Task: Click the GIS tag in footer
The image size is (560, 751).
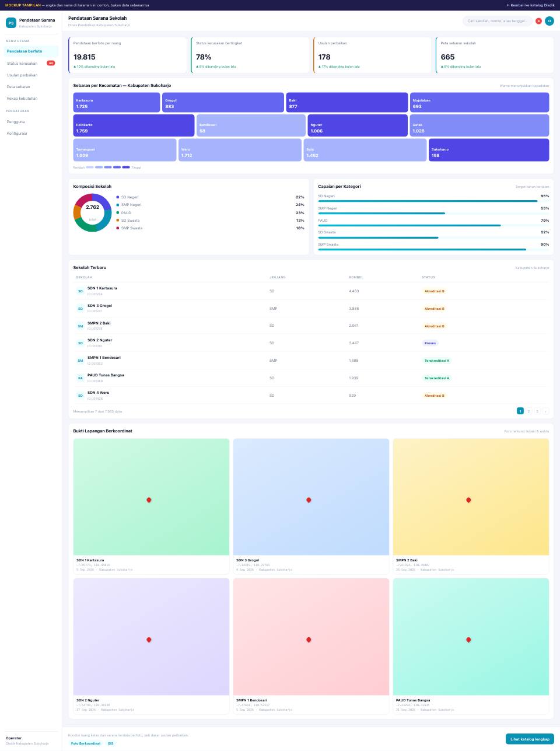Action: (x=111, y=743)
